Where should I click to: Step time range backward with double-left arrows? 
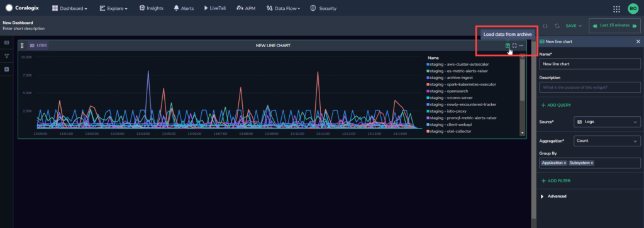[x=595, y=25]
